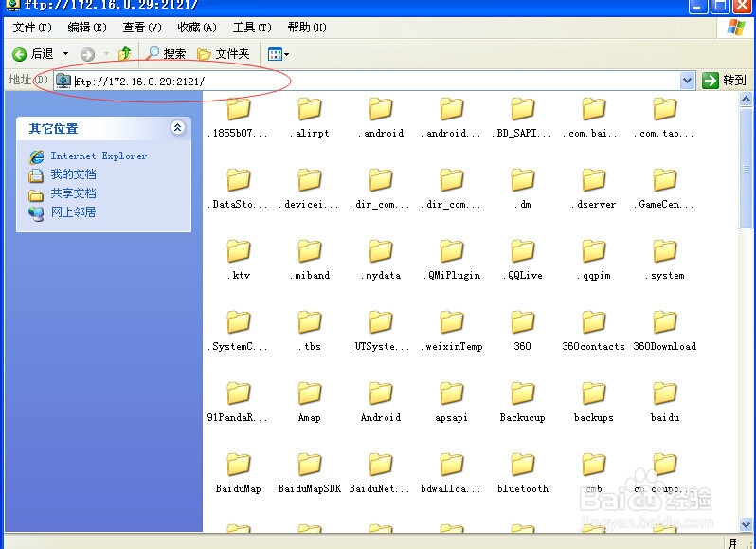Select the .devicei... folder
The height and width of the screenshot is (549, 756).
309,189
